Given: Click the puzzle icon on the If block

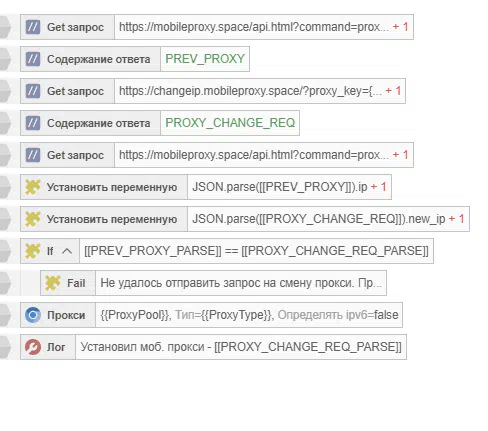Looking at the screenshot, I should tap(33, 251).
